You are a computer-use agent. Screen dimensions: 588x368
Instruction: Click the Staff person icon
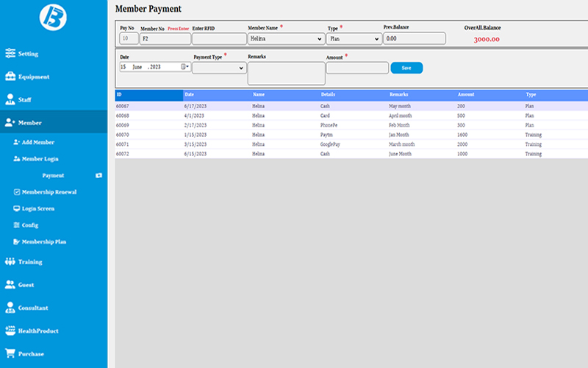(x=10, y=99)
